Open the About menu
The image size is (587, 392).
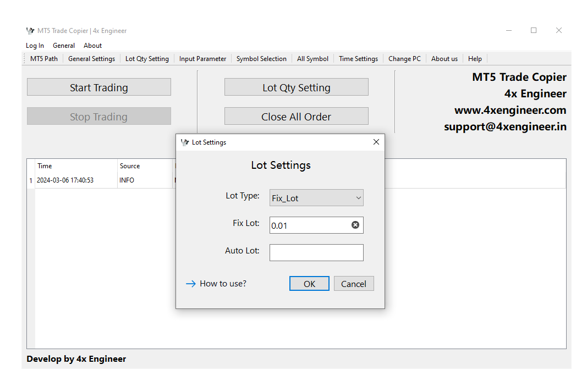click(x=92, y=46)
